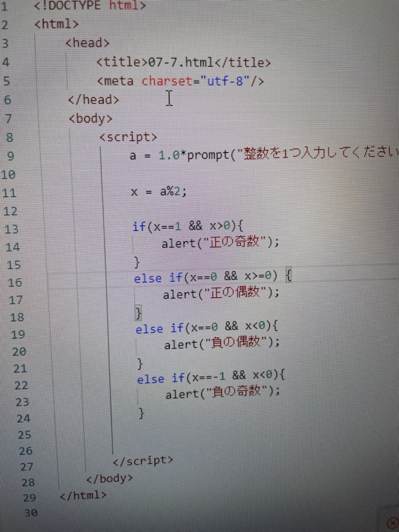Click the opening <html> tag
The height and width of the screenshot is (532, 399).
pyautogui.click(x=56, y=24)
